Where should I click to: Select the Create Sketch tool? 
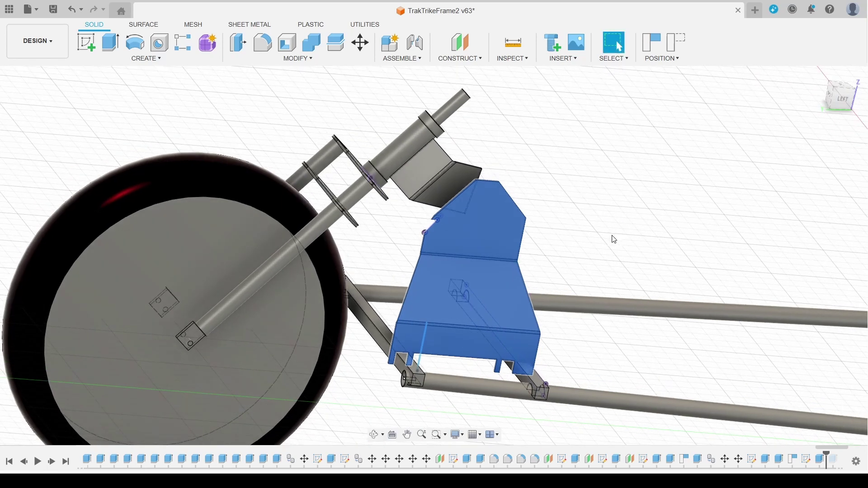click(x=86, y=42)
